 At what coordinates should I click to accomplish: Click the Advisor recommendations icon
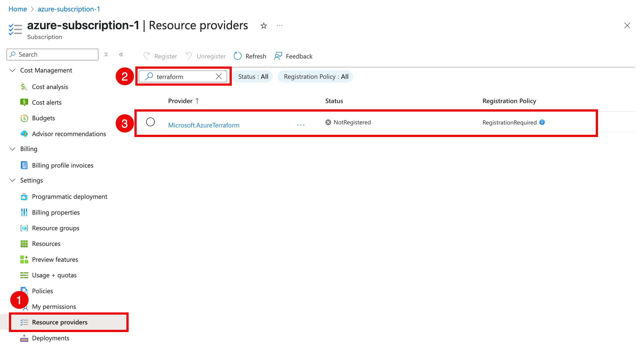point(24,134)
